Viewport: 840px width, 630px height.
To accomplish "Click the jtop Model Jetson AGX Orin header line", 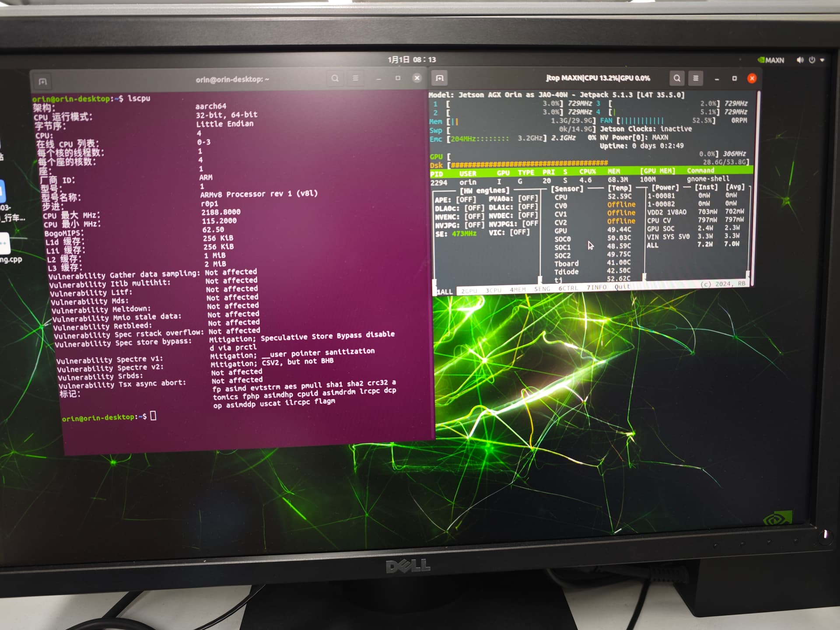I will (x=556, y=95).
